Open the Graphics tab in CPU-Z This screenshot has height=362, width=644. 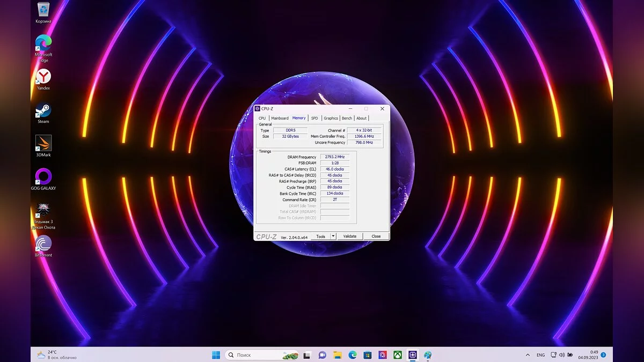[x=331, y=118]
